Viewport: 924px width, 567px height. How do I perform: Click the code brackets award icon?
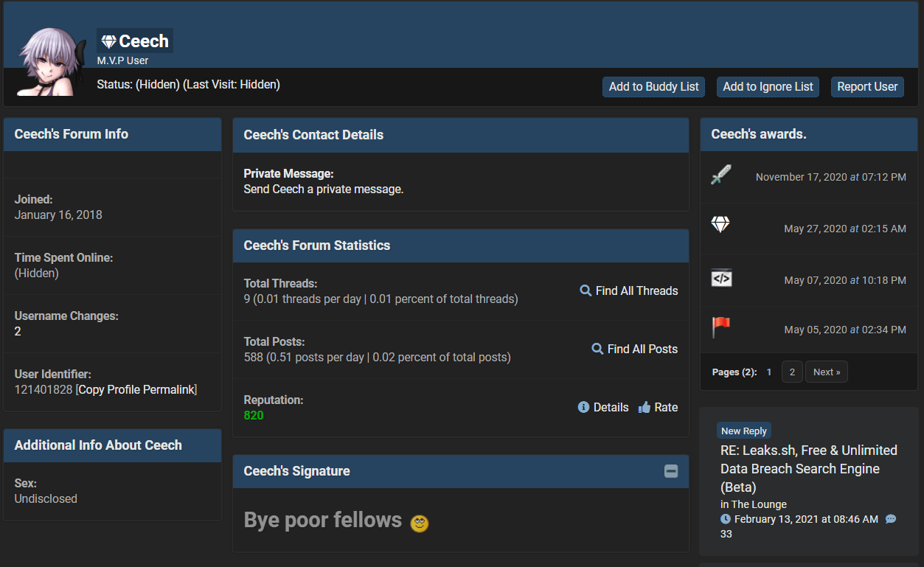tap(721, 278)
